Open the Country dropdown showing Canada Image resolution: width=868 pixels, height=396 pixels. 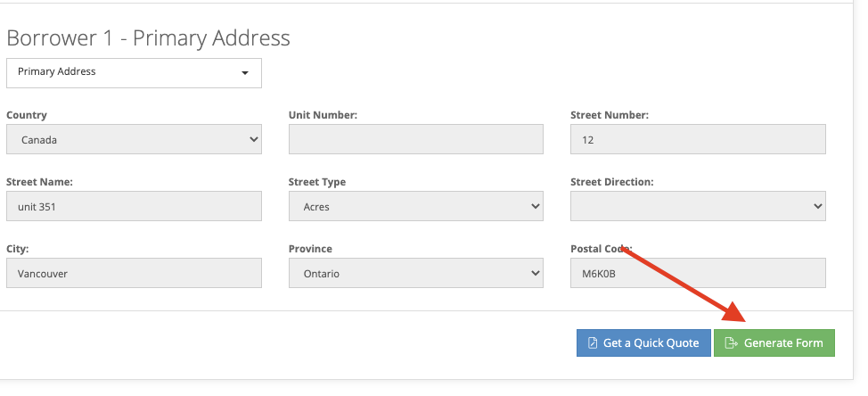[x=134, y=139]
